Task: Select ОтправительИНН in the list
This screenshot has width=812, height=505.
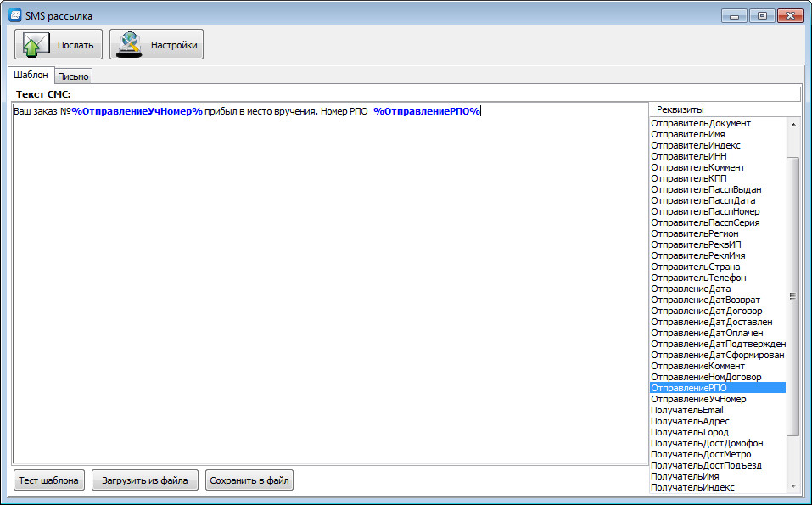Action: pos(718,156)
